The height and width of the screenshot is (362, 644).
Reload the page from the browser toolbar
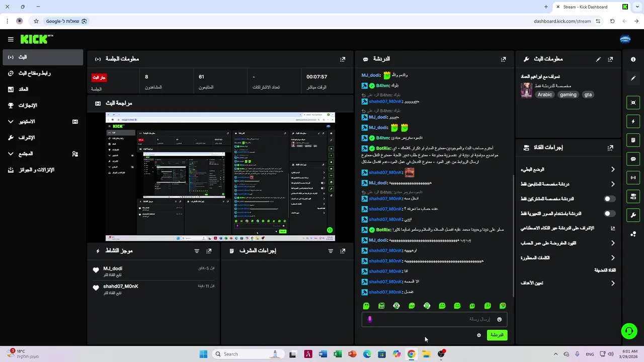[612, 21]
